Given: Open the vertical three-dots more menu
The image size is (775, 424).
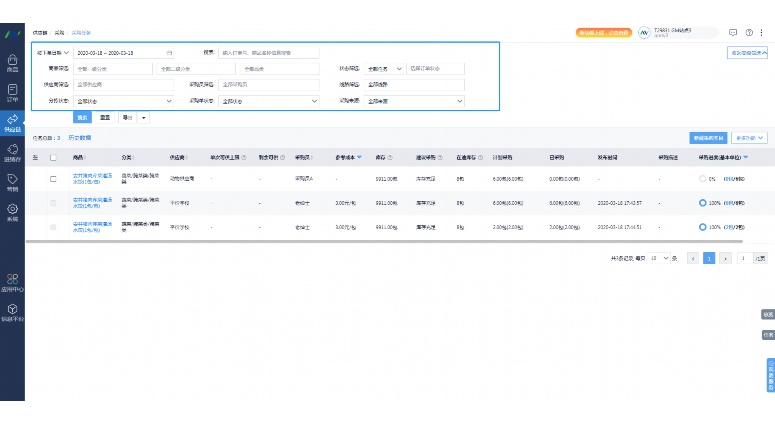Looking at the screenshot, I should pos(762,33).
